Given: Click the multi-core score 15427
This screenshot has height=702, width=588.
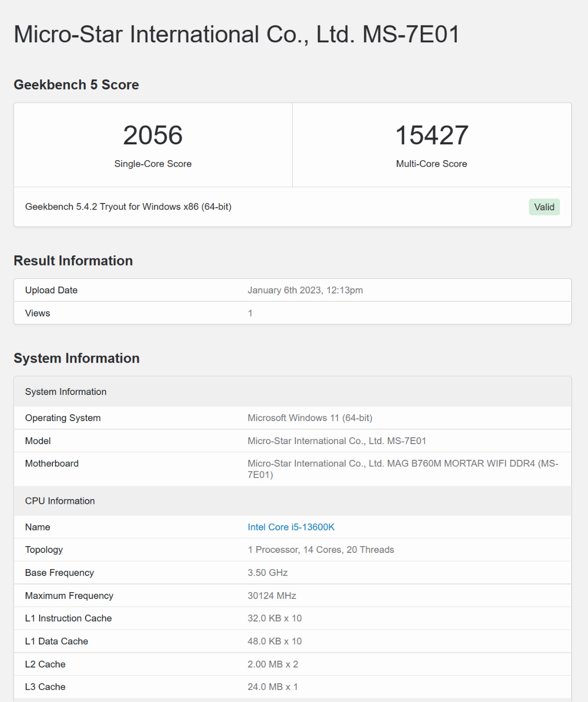Looking at the screenshot, I should pyautogui.click(x=432, y=135).
